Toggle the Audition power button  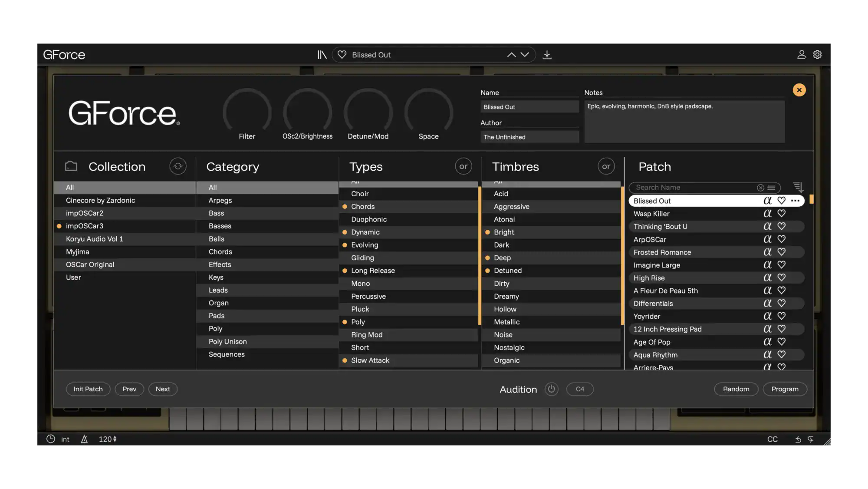click(x=551, y=389)
